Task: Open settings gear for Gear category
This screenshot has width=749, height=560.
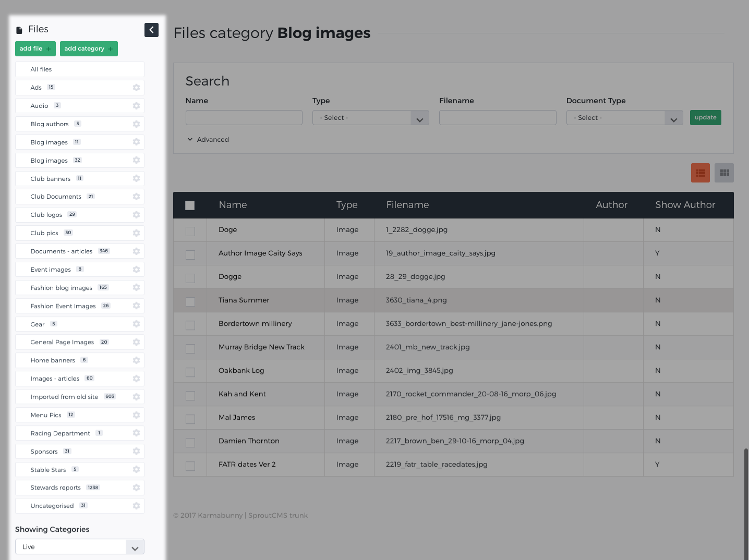Action: click(x=136, y=324)
